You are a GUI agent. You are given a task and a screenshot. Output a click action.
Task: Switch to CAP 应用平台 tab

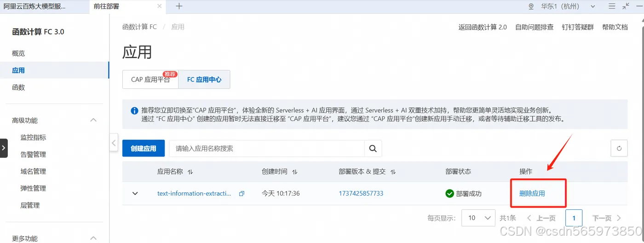pos(150,80)
